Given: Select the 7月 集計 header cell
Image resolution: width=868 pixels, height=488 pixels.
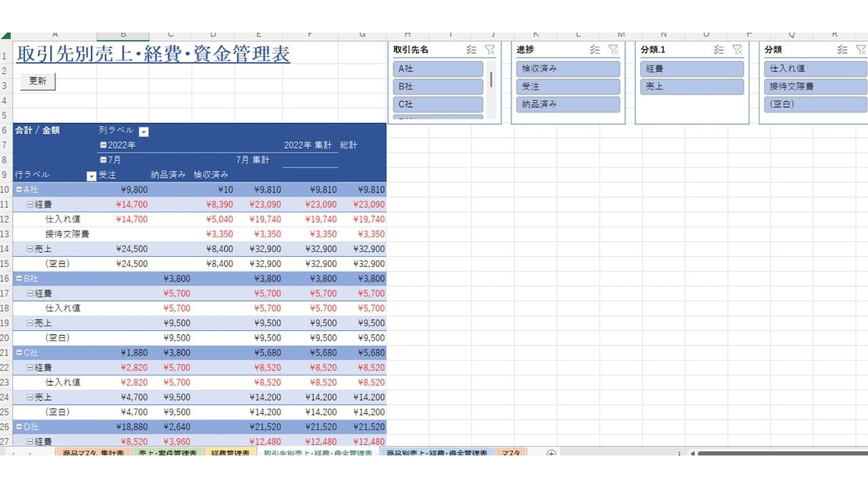Looking at the screenshot, I should (258, 160).
